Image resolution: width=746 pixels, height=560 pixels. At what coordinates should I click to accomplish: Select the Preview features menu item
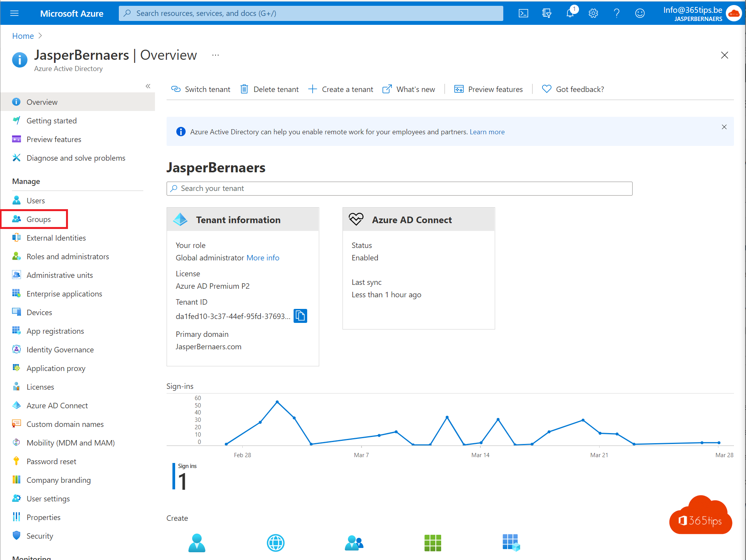coord(54,139)
